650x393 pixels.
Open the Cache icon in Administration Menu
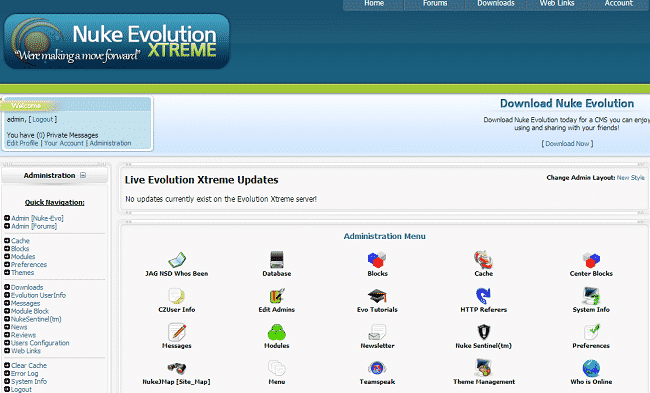(483, 260)
